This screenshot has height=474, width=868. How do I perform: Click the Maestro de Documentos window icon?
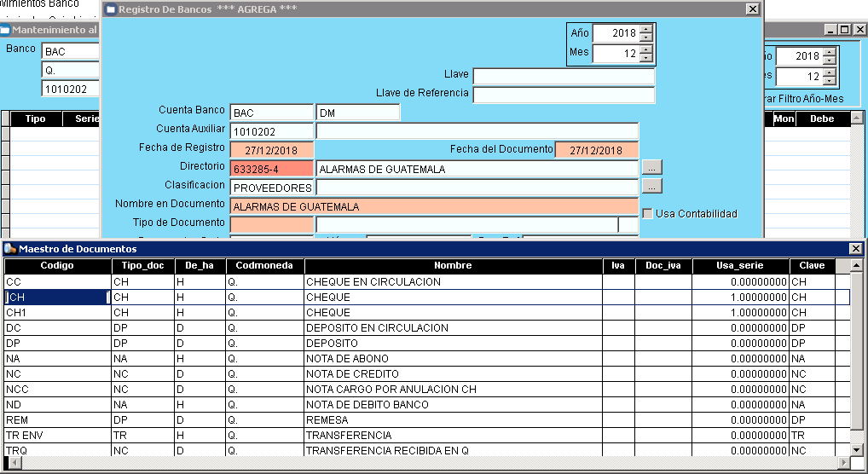[x=9, y=249]
